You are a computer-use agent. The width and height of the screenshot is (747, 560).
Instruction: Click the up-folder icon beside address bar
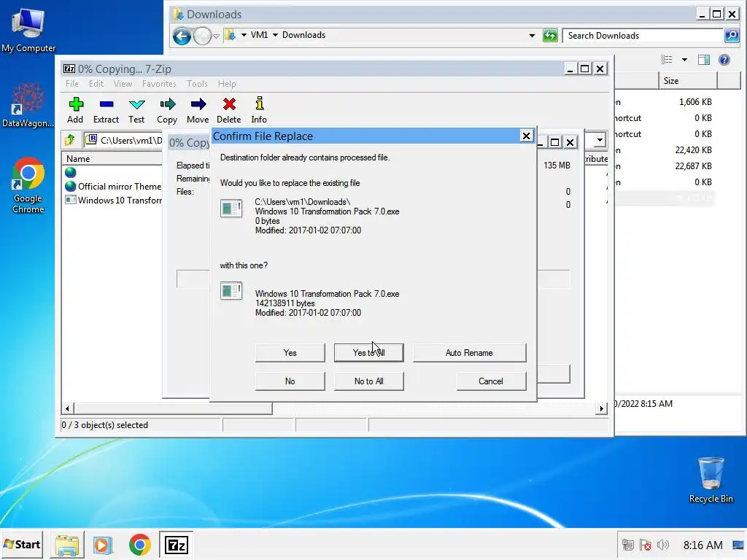(x=70, y=139)
